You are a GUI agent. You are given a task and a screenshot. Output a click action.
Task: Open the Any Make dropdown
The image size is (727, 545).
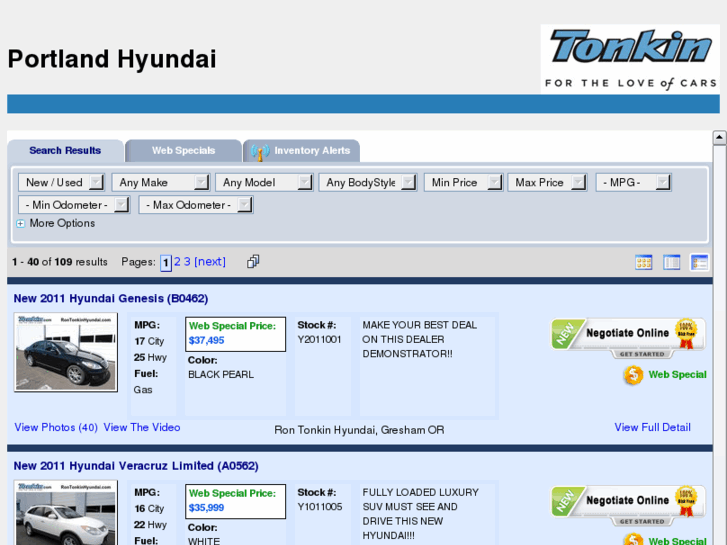tap(160, 182)
